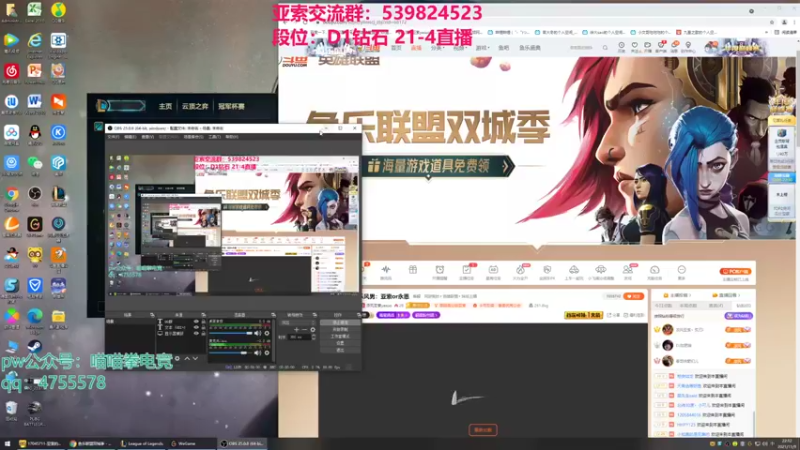The height and width of the screenshot is (450, 800).
Task: Launch PowerPoint desktop shortcut
Action: [35, 71]
